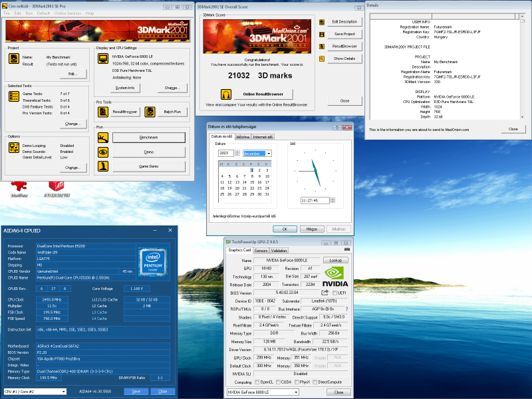This screenshot has height=399, width=532.
Task: Toggle the CUDA checkbox
Action: tap(278, 382)
